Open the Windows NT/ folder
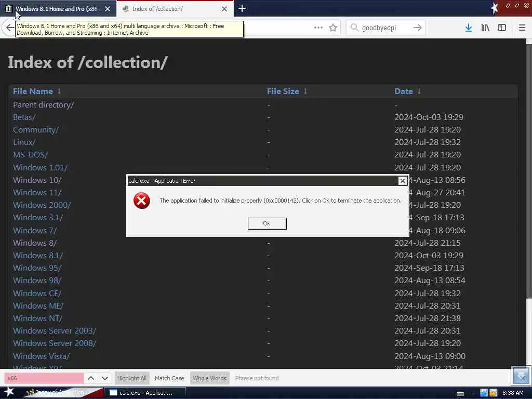 tap(37, 318)
